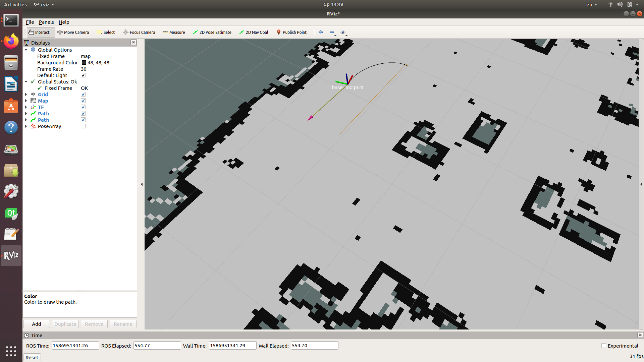Uncheck the first Path display
Viewport: 644px width, 362px height.
click(83, 114)
